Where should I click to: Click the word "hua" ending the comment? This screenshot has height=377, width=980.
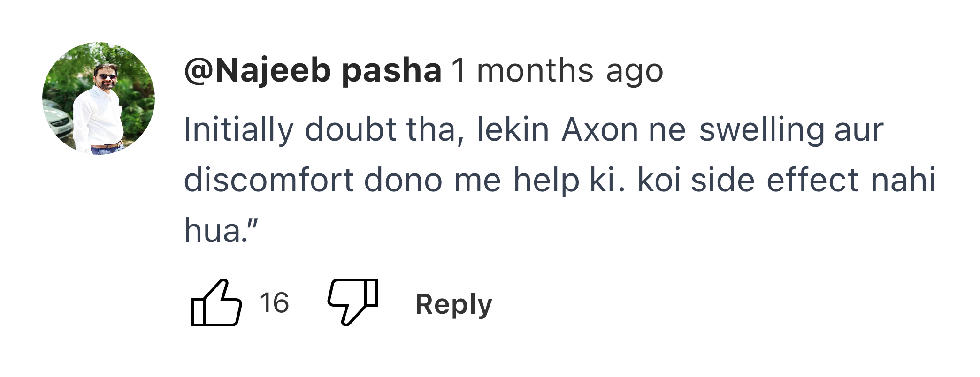[x=212, y=231]
